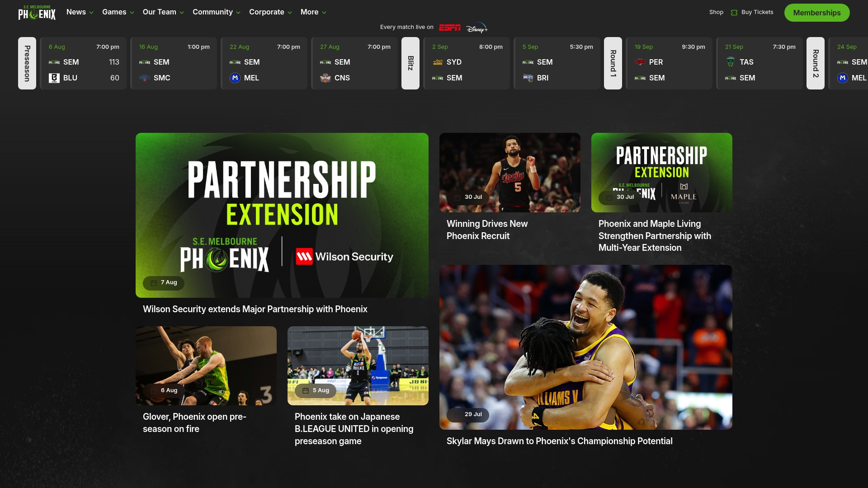Click the PER team logo in 19 Sep game
Image resolution: width=868 pixels, height=488 pixels.
coord(640,62)
